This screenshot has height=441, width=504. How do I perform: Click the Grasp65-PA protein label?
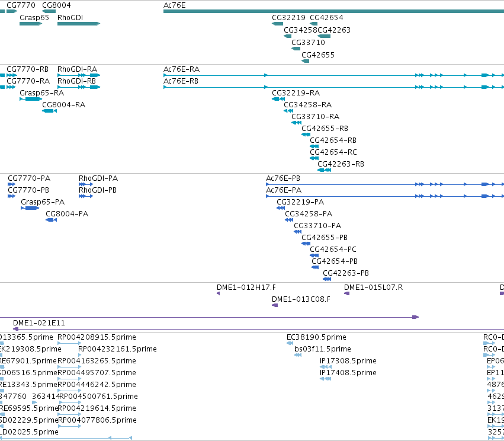(x=43, y=202)
